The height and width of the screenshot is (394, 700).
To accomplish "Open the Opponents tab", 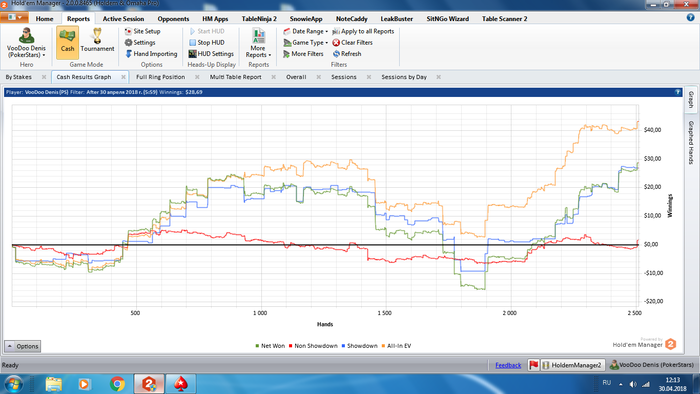I will (x=173, y=19).
